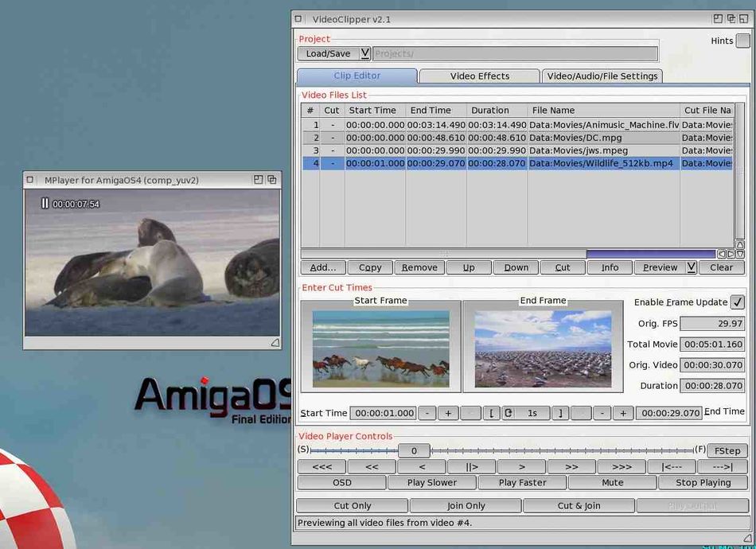Click the Cut & Join button
Viewport: 756px width, 549px height.
579,505
